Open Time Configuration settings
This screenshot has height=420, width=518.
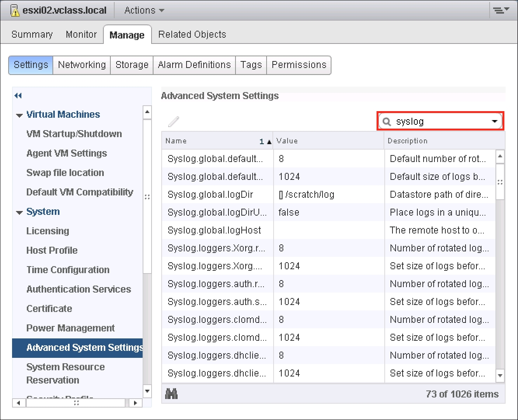[68, 270]
